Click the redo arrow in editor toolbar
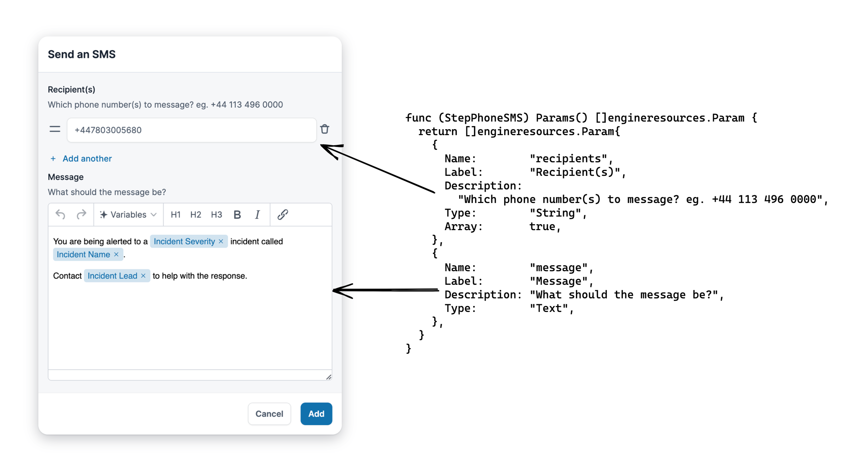Screen dimensions: 868x474 [81, 214]
